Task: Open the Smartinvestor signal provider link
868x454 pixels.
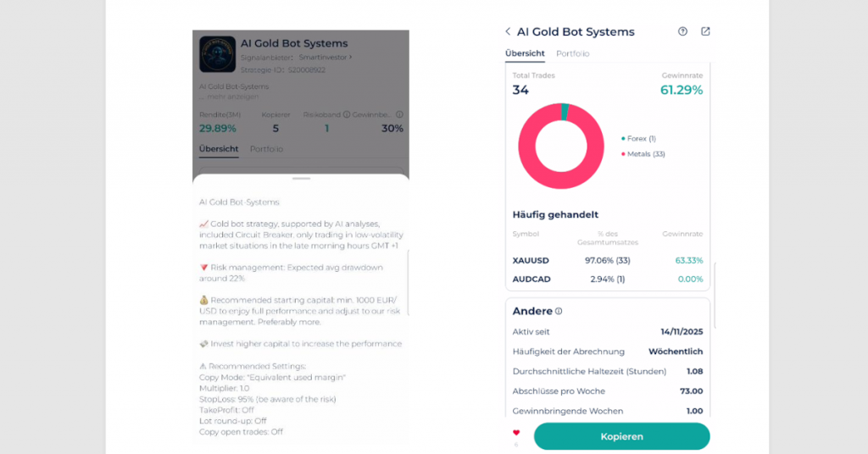Action: click(325, 57)
